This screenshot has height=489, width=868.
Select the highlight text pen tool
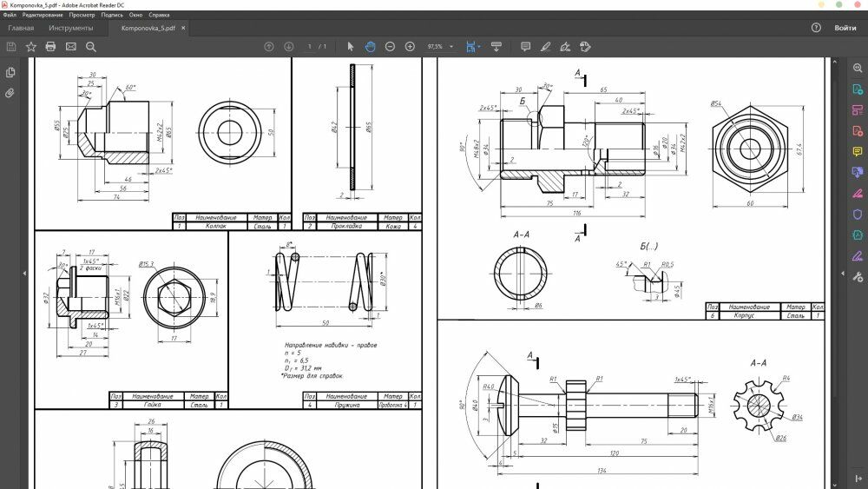coord(545,47)
